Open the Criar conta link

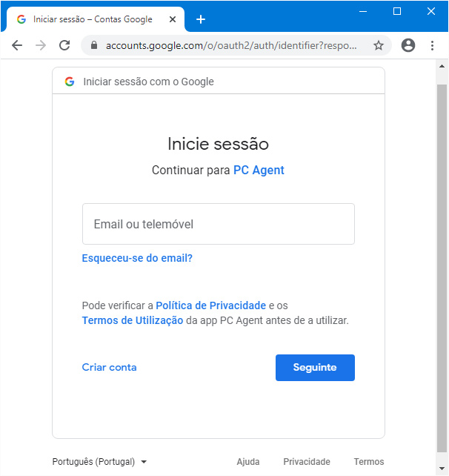pos(109,367)
